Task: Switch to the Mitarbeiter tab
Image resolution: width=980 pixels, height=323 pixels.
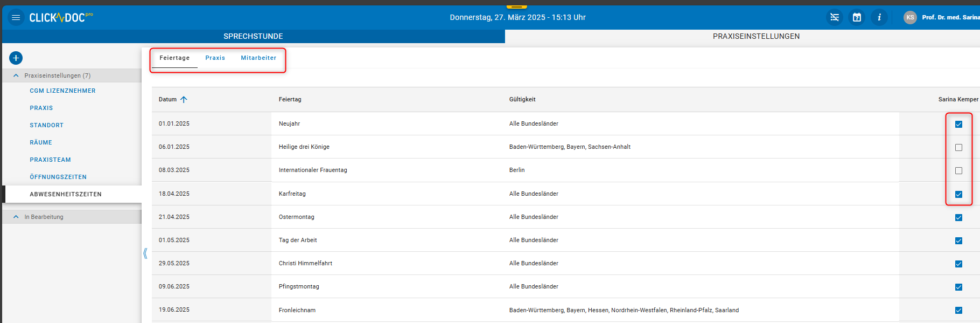Action: click(258, 58)
